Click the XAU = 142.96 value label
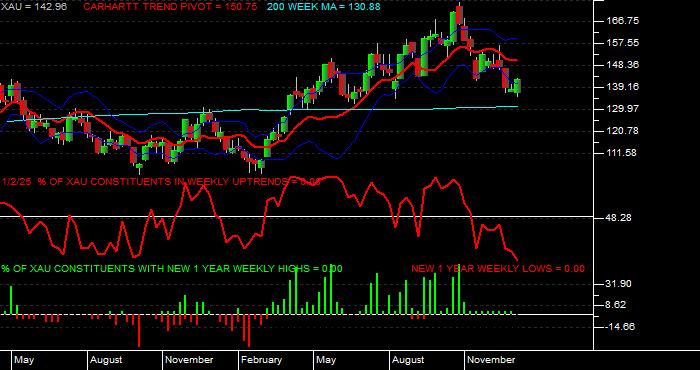Screen dimensions: 700x370 34,7
